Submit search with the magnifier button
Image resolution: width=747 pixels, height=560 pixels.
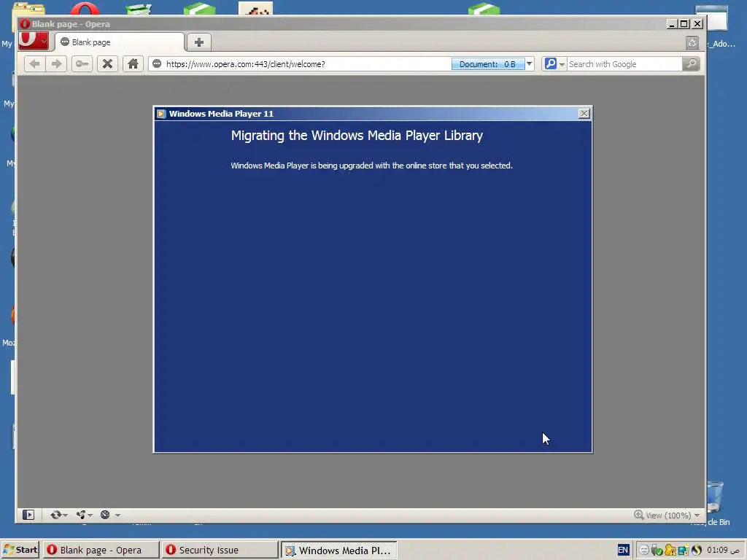pos(691,64)
